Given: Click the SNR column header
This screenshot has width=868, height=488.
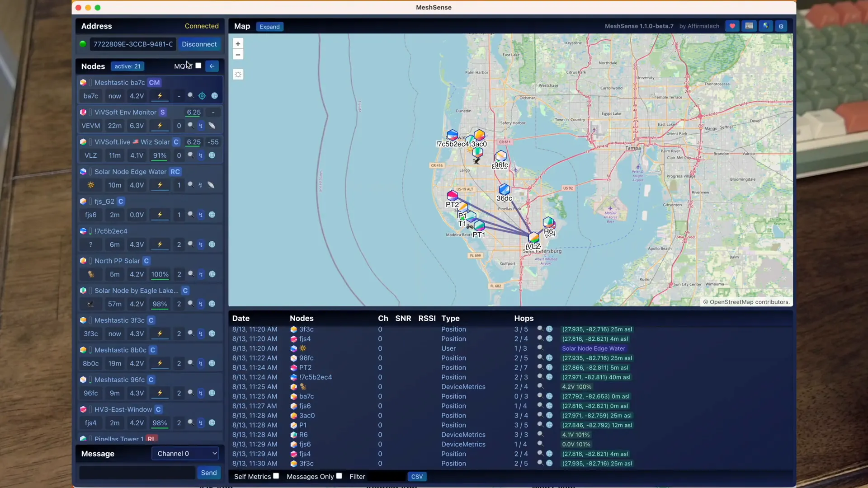Looking at the screenshot, I should (x=403, y=318).
